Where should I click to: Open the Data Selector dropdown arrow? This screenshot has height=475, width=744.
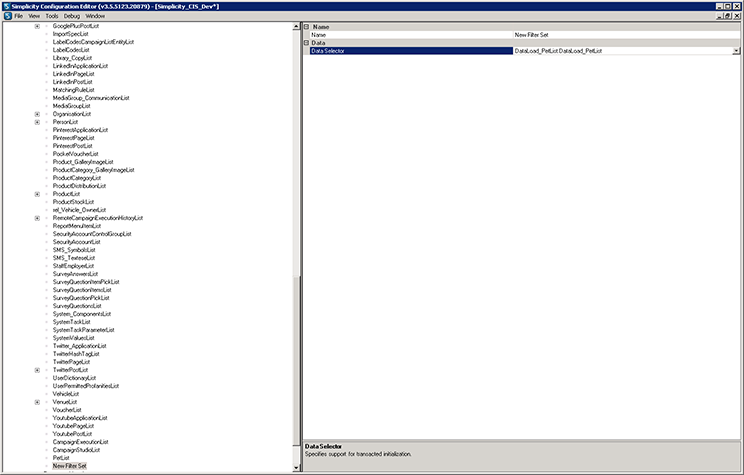(736, 51)
